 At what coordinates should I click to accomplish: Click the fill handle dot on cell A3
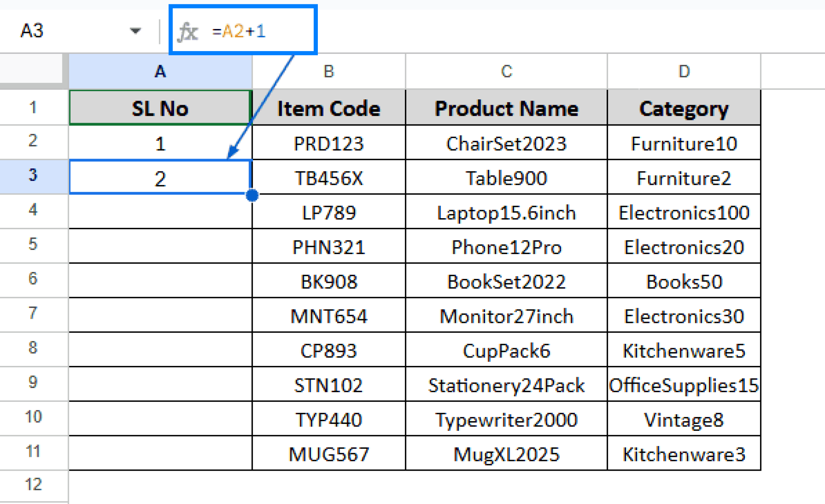252,196
